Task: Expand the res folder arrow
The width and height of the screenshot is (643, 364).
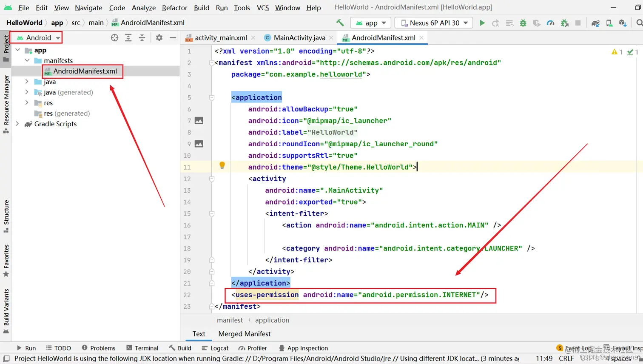Action: pos(27,103)
